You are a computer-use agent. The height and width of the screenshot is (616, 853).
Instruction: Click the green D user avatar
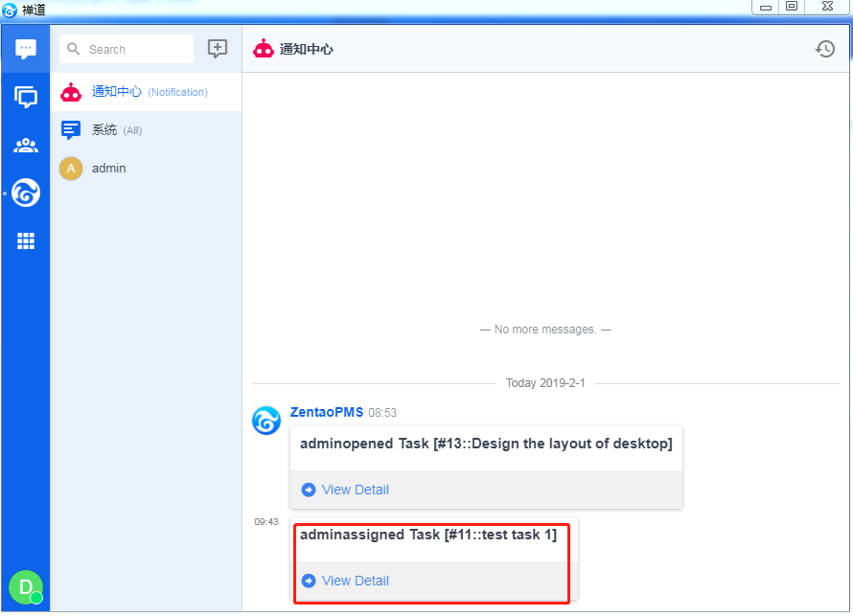(x=26, y=586)
